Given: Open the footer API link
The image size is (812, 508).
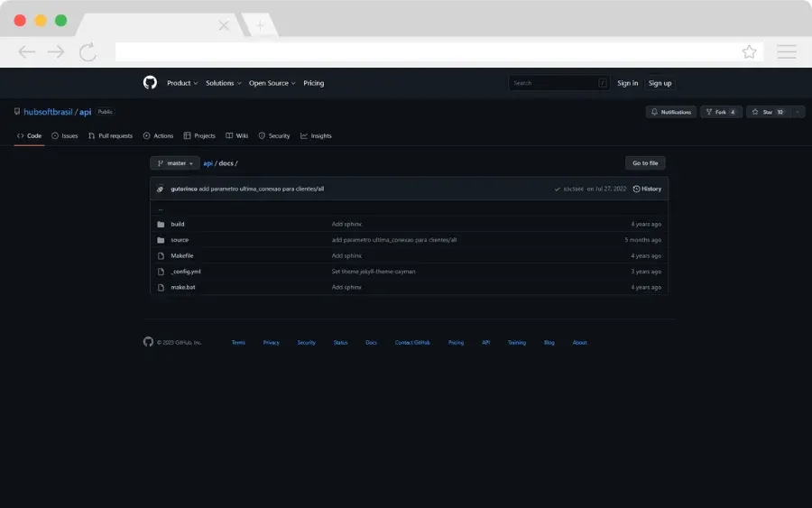Looking at the screenshot, I should coord(485,342).
